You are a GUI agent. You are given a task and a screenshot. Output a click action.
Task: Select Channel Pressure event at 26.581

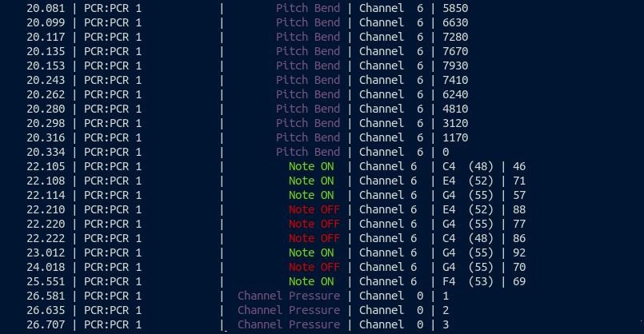point(289,296)
